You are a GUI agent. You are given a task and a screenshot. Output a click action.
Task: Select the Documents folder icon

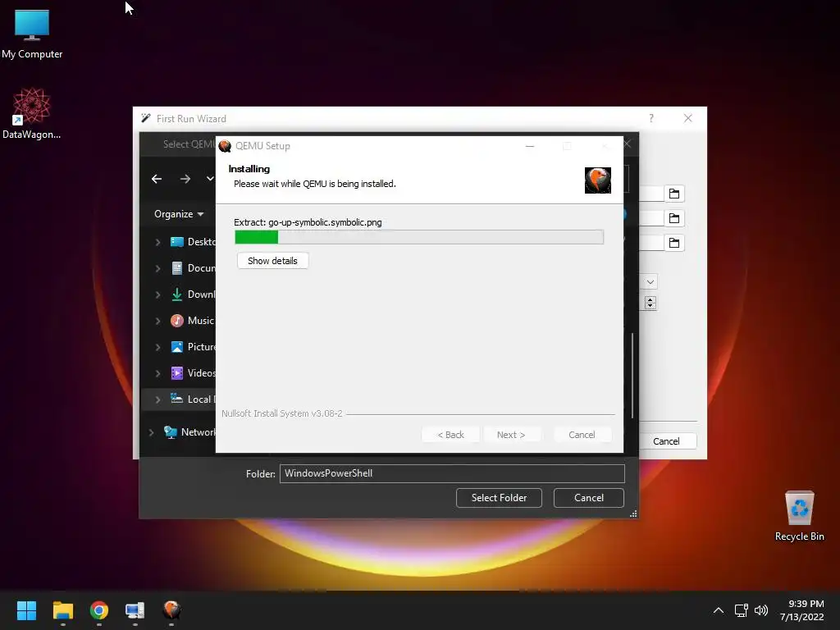(177, 268)
